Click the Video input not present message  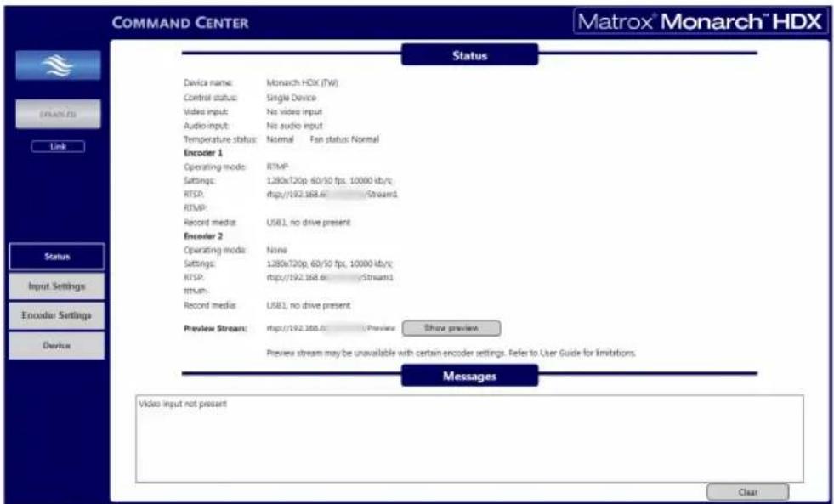183,404
